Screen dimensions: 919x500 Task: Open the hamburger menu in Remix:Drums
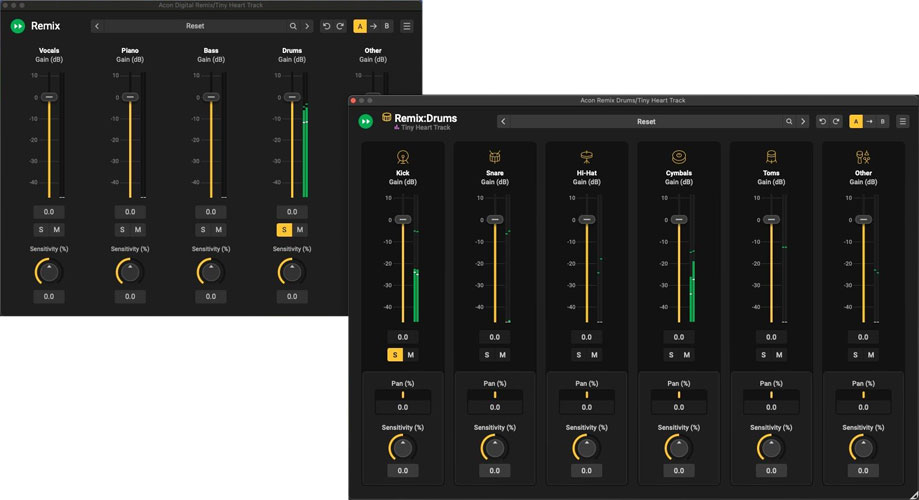[903, 122]
